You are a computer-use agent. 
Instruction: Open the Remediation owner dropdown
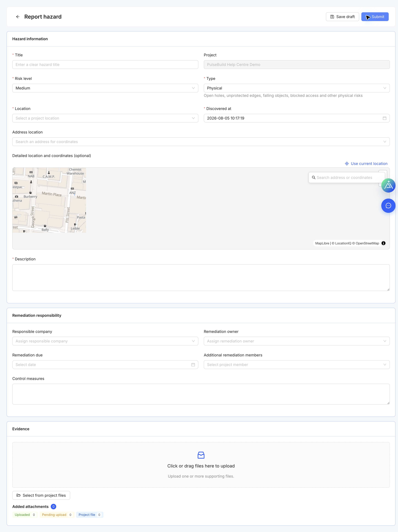pyautogui.click(x=297, y=341)
